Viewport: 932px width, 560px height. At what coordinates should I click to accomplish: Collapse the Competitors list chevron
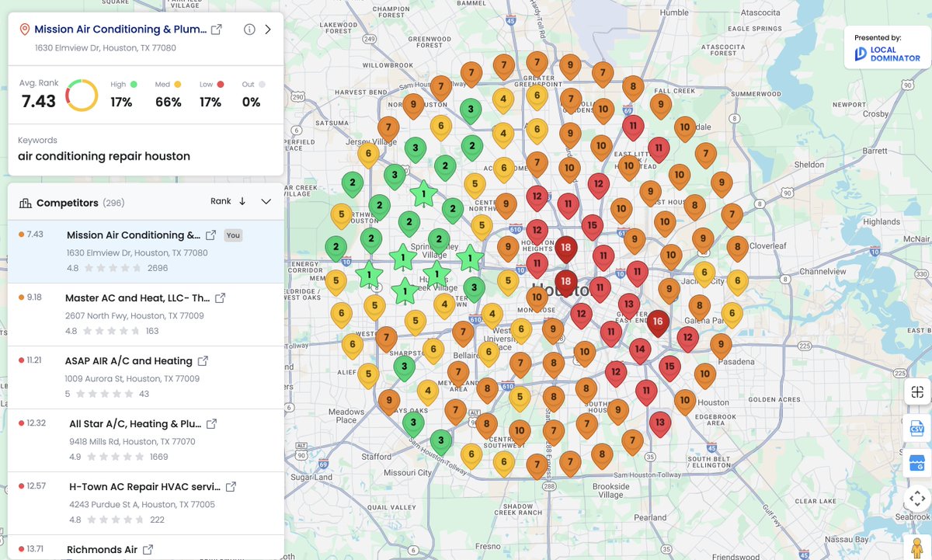click(x=266, y=201)
